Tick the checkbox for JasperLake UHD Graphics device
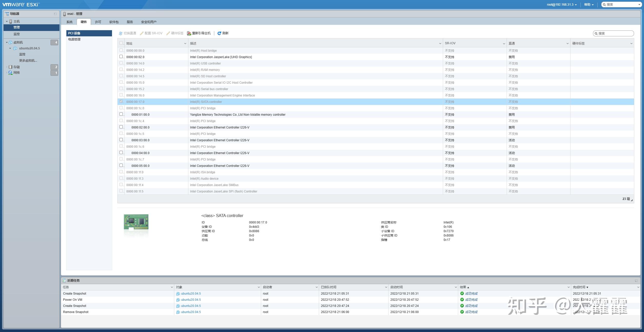 (x=121, y=57)
